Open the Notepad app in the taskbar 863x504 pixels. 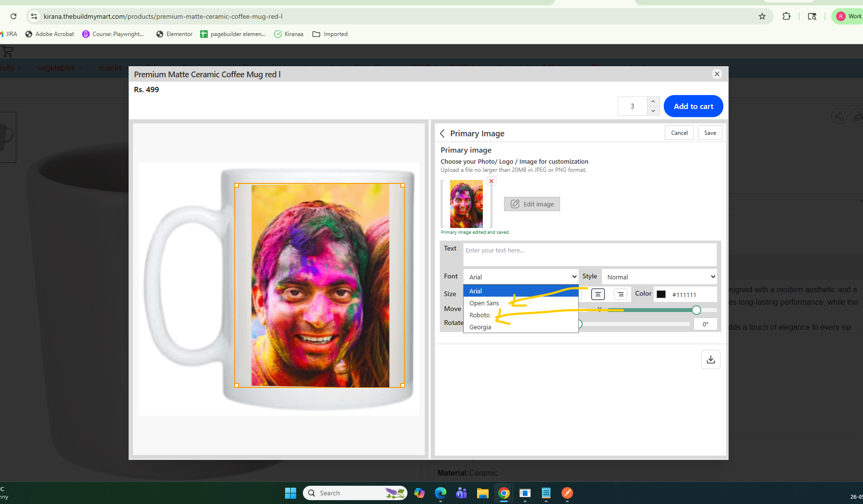546,493
